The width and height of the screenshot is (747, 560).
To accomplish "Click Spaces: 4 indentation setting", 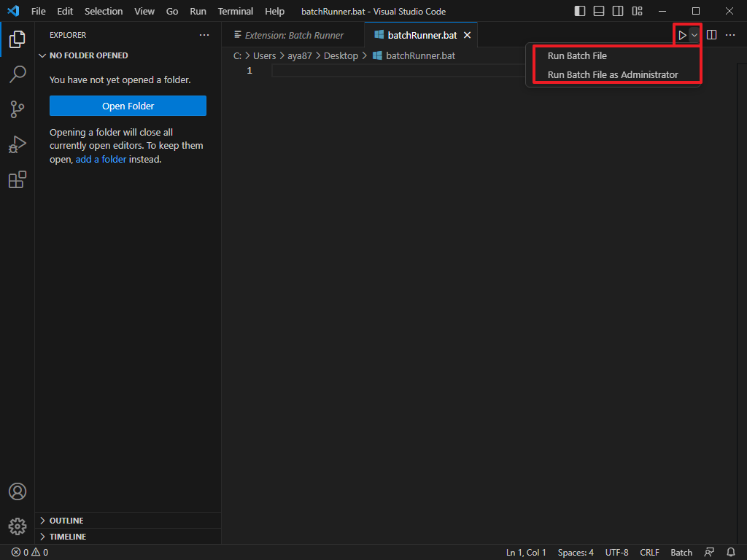I will pyautogui.click(x=576, y=553).
